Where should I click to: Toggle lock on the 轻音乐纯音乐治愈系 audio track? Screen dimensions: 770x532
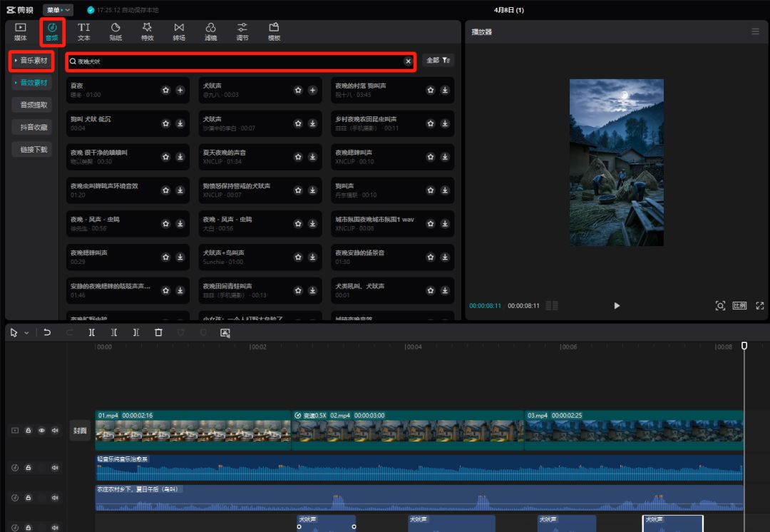click(x=28, y=468)
